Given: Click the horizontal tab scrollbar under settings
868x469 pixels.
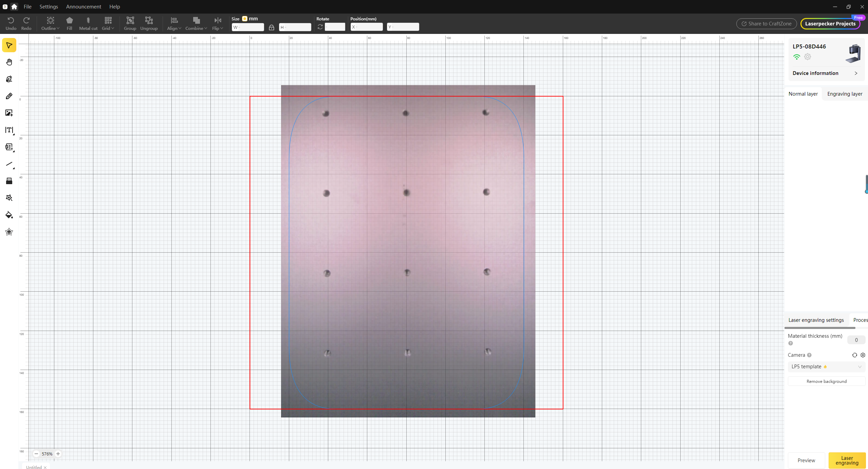Looking at the screenshot, I should [x=819, y=328].
